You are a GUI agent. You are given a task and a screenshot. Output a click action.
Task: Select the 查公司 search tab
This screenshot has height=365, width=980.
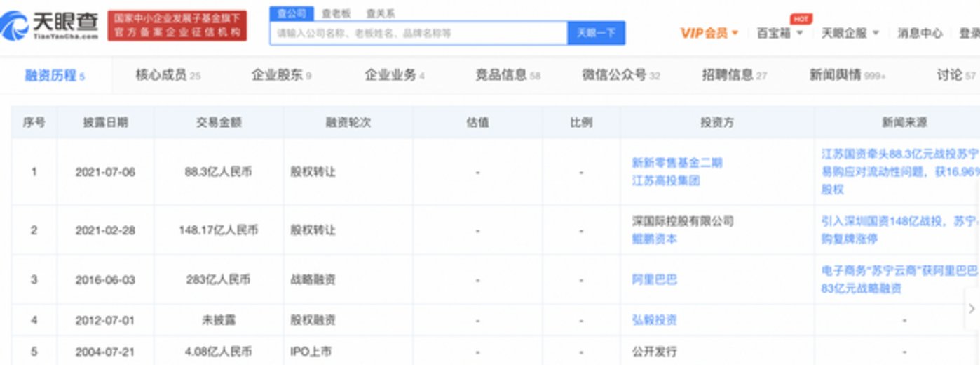(292, 13)
